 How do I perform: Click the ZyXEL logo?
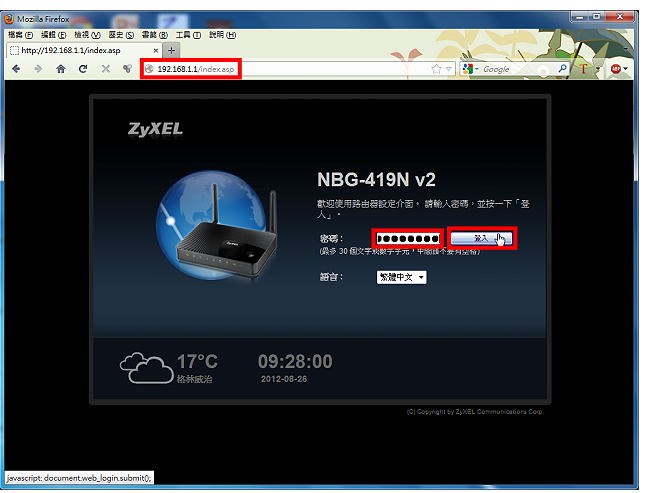click(x=155, y=129)
